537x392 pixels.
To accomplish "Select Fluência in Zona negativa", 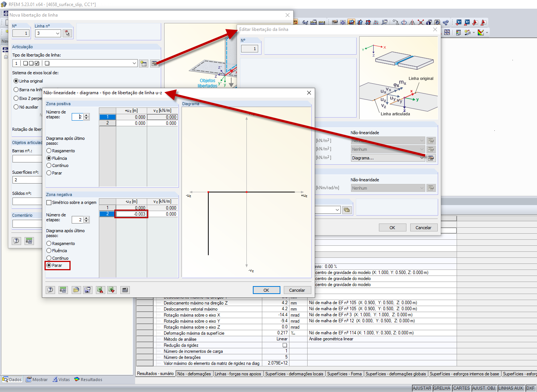I will [57, 251].
